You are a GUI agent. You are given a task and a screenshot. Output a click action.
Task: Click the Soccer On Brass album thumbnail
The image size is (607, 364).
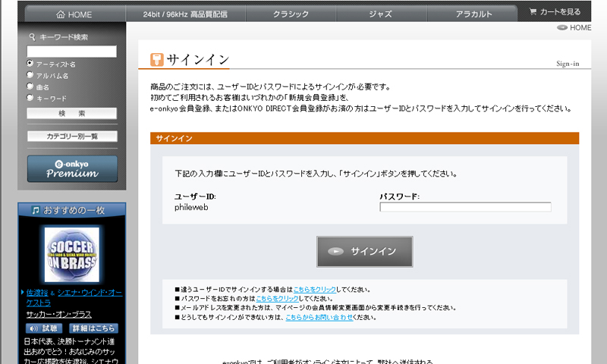pos(72,255)
